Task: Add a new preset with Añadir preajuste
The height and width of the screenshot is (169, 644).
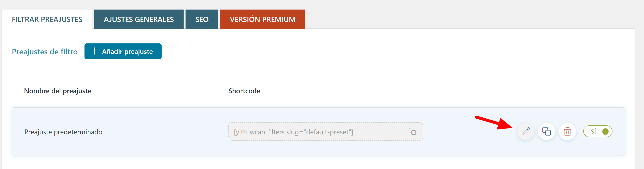Action: pyautogui.click(x=123, y=51)
